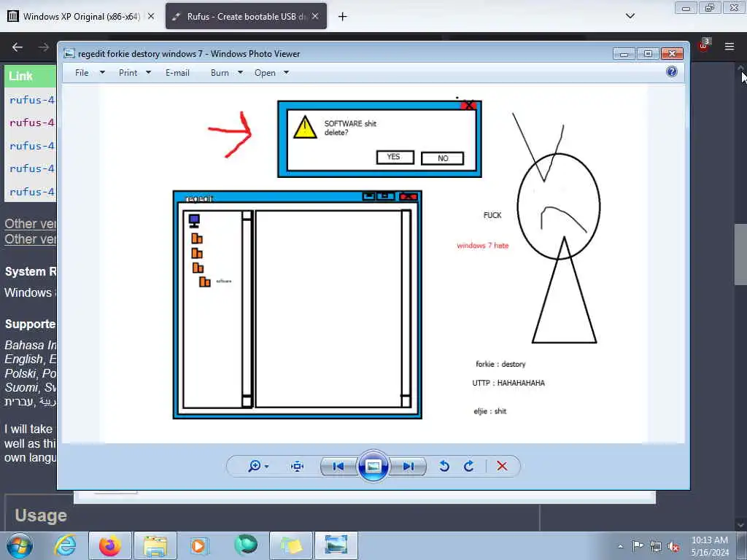Click the Usage heading on Rufus page
The height and width of the screenshot is (560, 747).
tap(41, 516)
